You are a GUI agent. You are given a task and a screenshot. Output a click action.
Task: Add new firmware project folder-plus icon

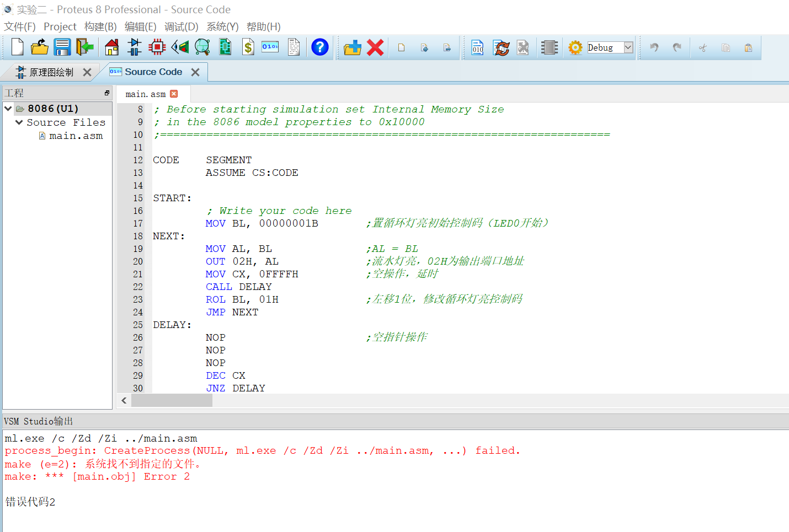[352, 47]
